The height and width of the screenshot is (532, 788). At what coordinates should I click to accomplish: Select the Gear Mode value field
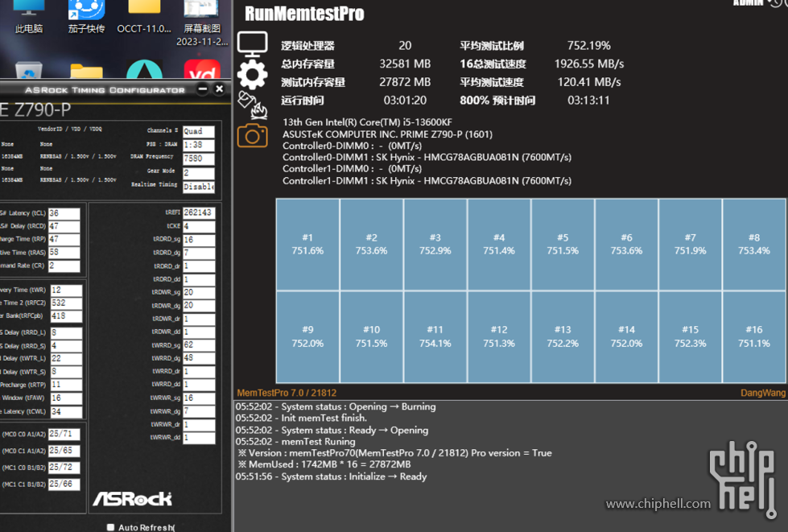tap(199, 173)
